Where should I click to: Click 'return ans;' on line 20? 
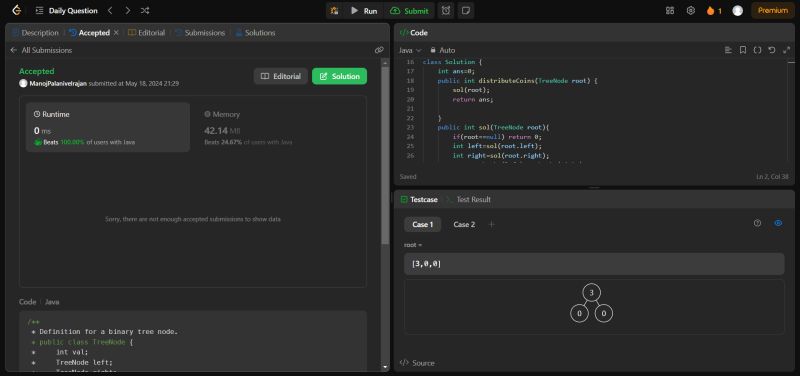473,99
